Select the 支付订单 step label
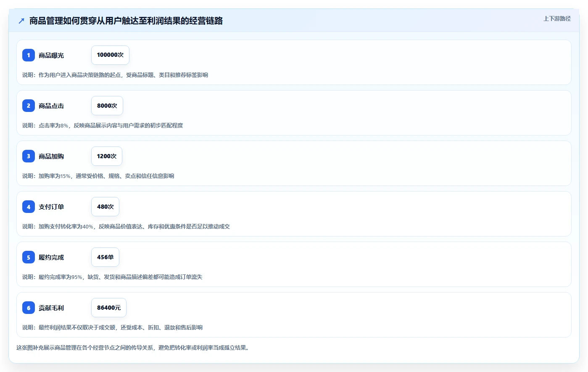The width and height of the screenshot is (588, 372). click(51, 207)
